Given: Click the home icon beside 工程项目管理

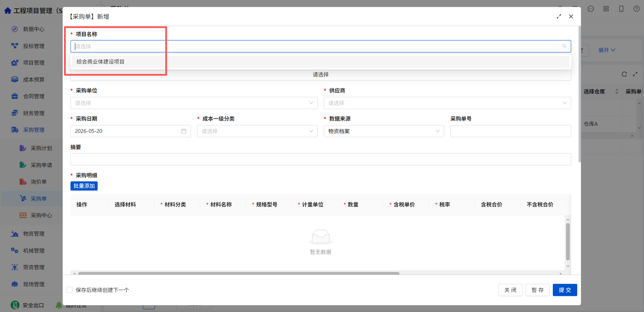Looking at the screenshot, I should pos(7,11).
